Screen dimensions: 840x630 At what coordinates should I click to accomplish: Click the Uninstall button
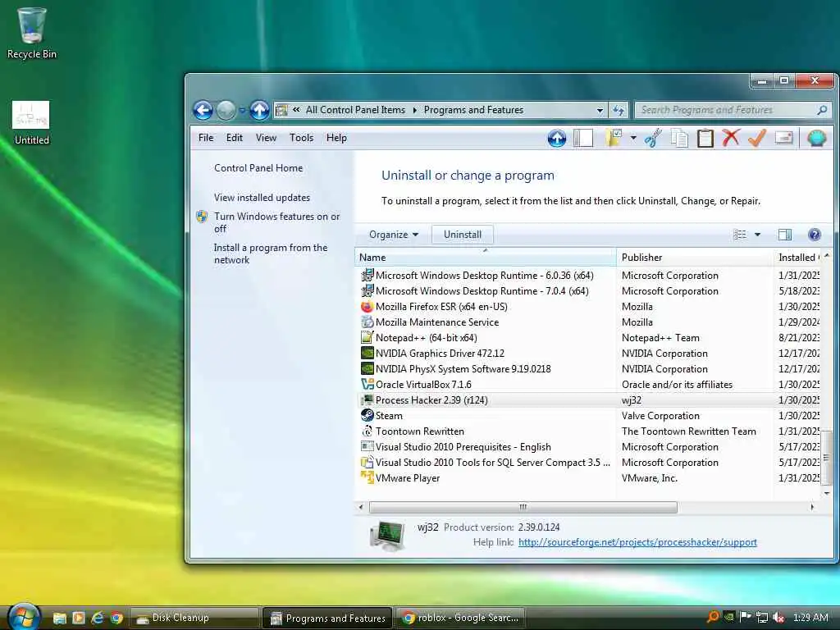pyautogui.click(x=463, y=235)
